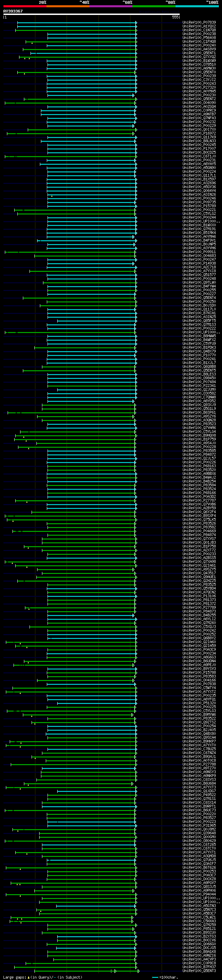Select the UniRef100_P00239 label
This screenshot has width=222, height=980.
[199, 76]
